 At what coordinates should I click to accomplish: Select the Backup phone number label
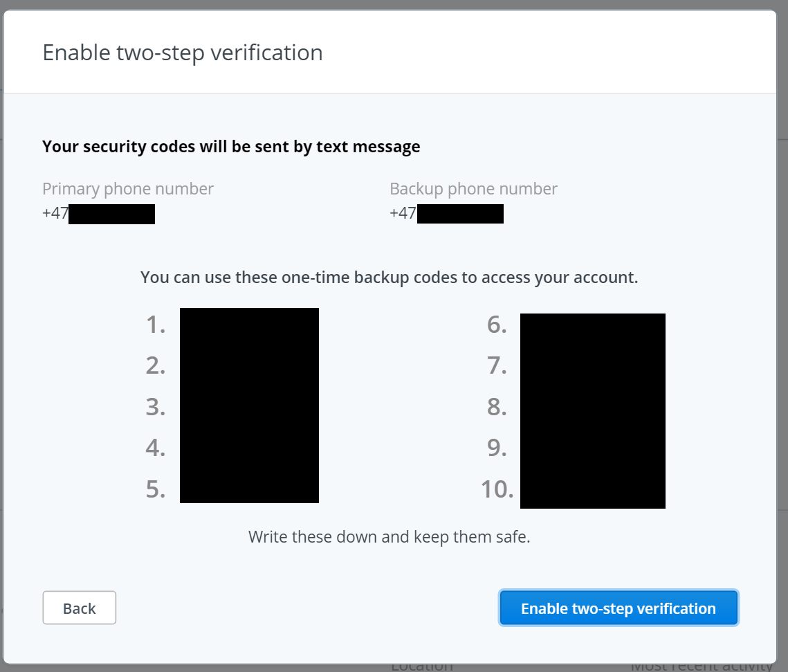473,189
